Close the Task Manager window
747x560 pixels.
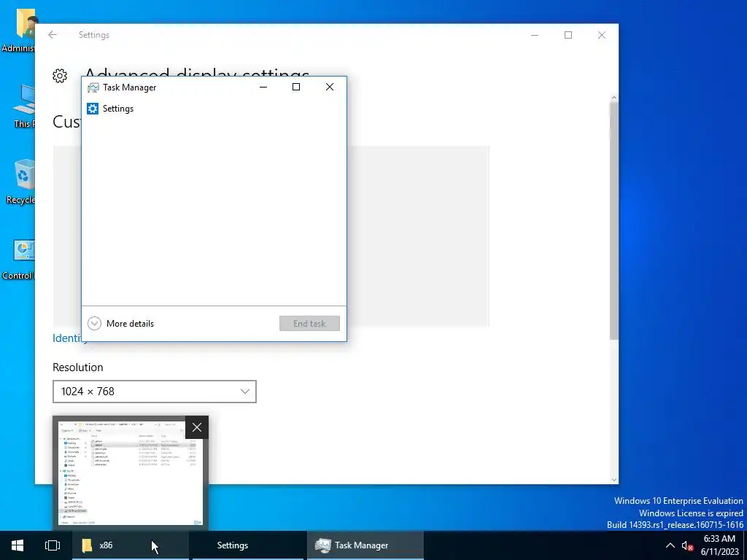coord(330,87)
